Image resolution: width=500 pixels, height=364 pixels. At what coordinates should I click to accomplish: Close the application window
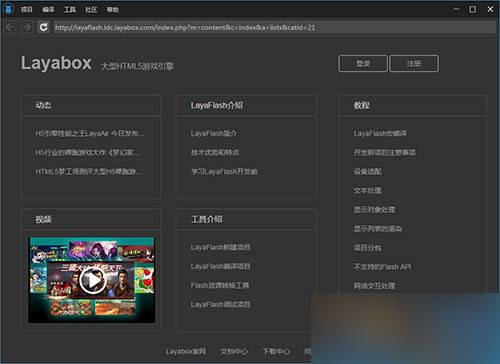[x=490, y=9]
